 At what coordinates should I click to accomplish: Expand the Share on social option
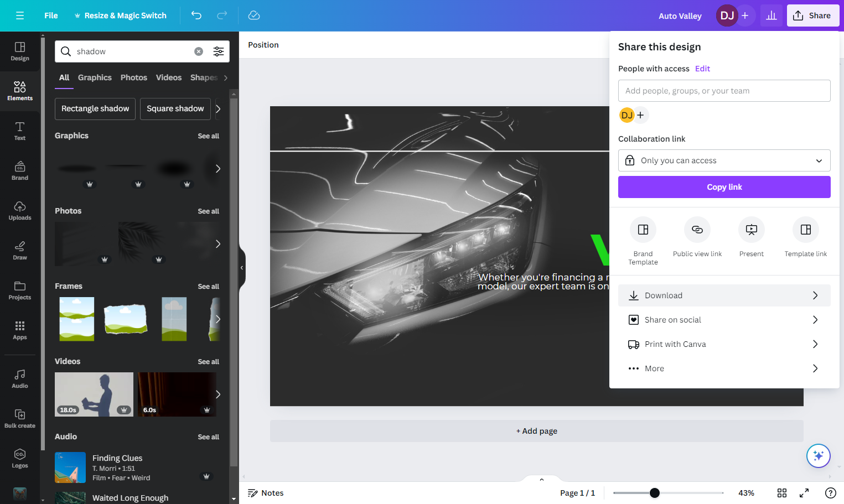[x=724, y=320]
